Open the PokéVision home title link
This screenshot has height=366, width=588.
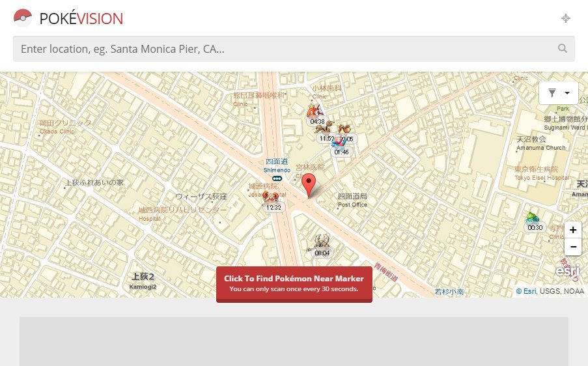(x=81, y=19)
